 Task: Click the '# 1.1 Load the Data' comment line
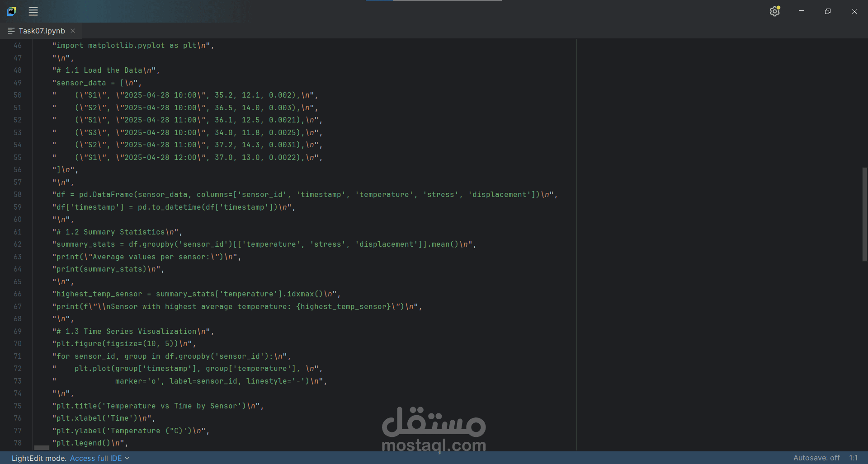click(x=106, y=70)
